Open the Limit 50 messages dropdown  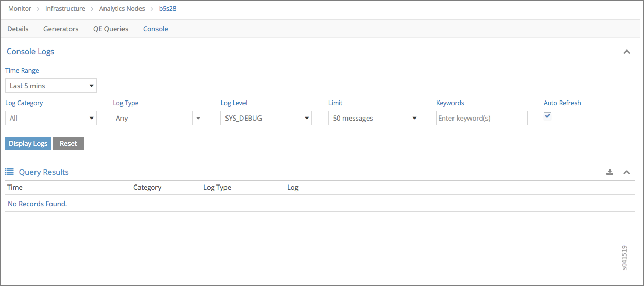pos(374,118)
